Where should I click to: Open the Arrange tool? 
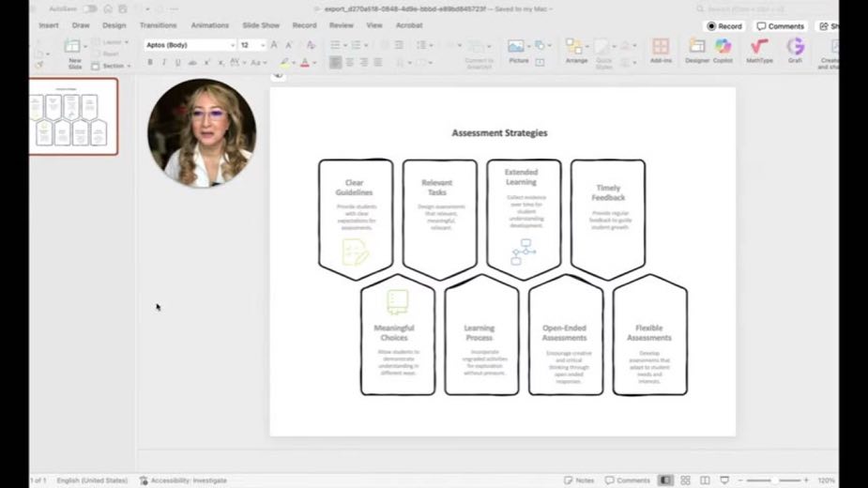[x=576, y=51]
